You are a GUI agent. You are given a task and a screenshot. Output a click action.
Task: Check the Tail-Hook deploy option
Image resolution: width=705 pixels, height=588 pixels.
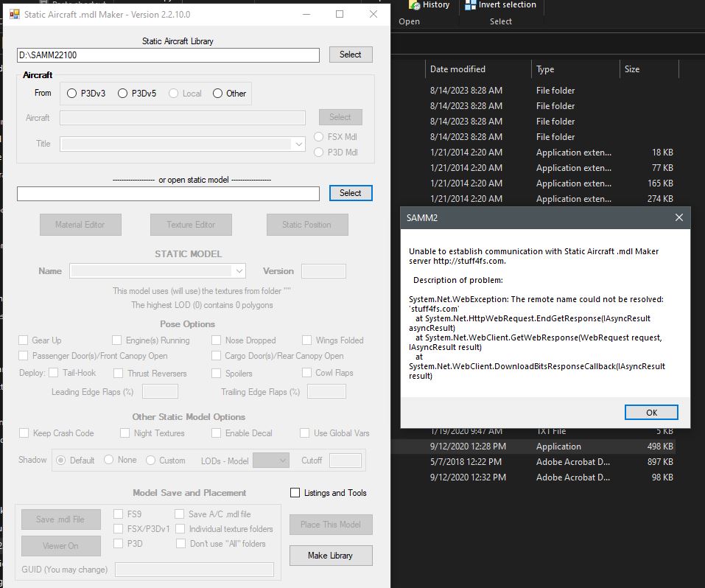(54, 373)
